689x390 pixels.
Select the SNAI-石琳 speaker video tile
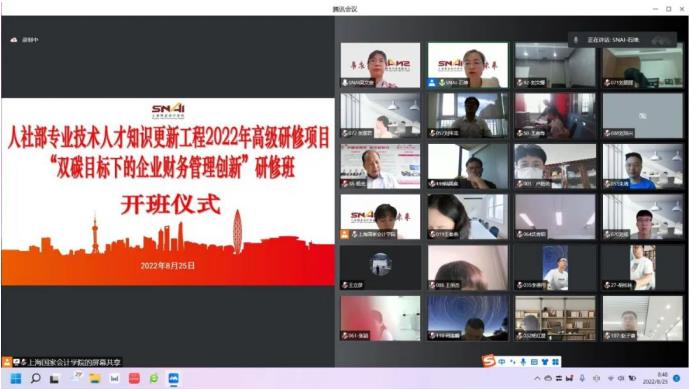(468, 65)
